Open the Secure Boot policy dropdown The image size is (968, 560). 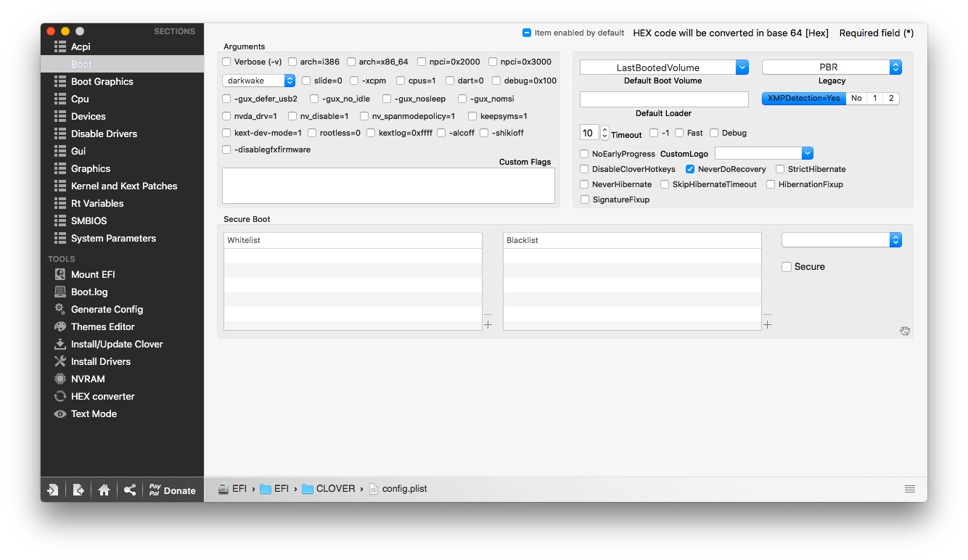(842, 240)
